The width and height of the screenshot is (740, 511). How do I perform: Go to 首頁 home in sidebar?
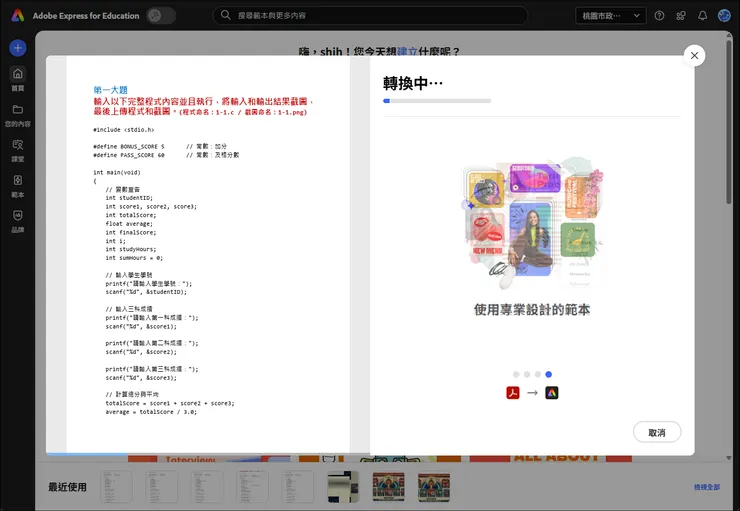coord(18,79)
